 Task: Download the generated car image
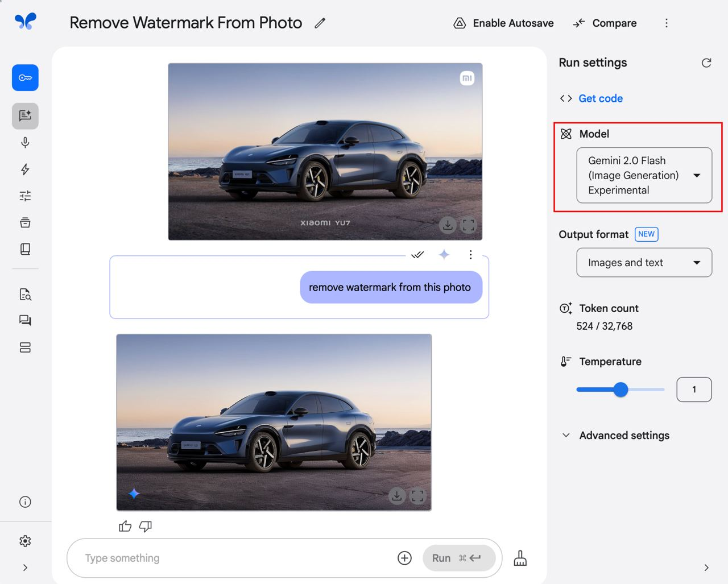point(397,496)
